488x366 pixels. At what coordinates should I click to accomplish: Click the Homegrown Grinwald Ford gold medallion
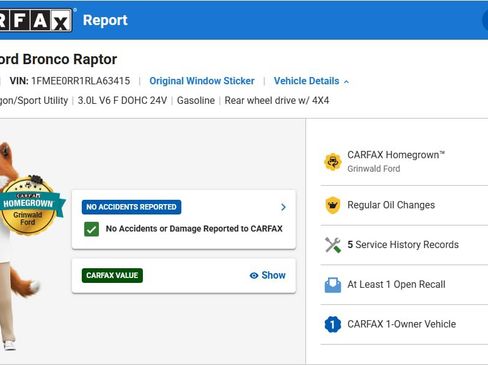pos(29,207)
